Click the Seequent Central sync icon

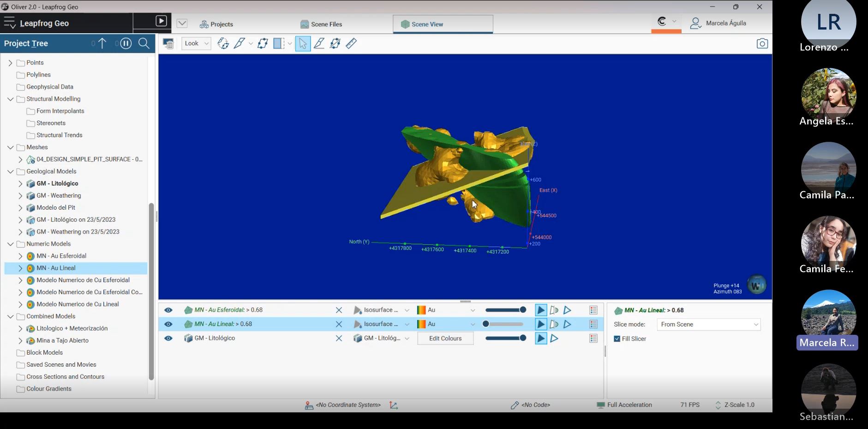tap(662, 21)
